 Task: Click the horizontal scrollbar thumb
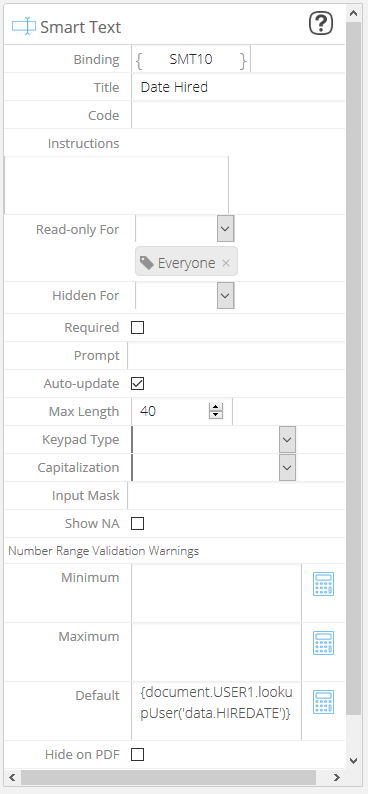pos(169,777)
